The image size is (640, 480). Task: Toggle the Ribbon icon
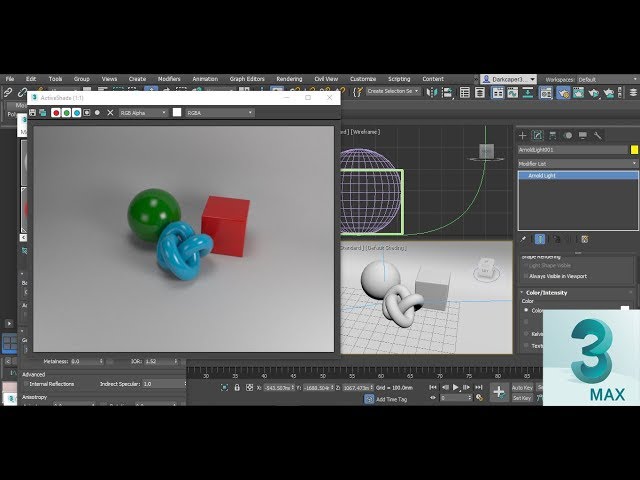click(x=498, y=93)
